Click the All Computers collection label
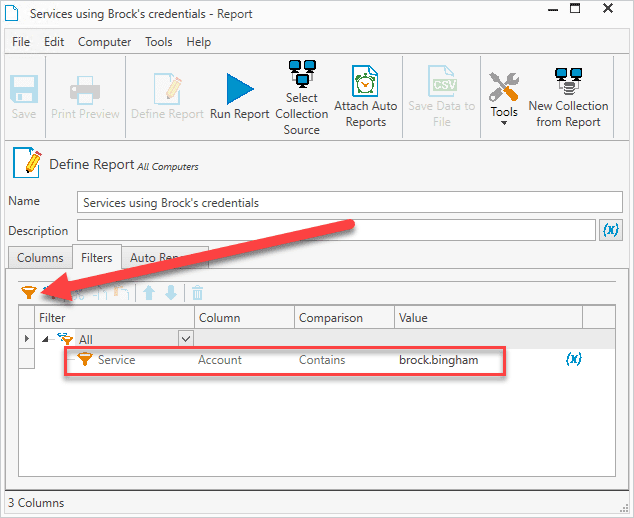This screenshot has width=634, height=518. tap(168, 167)
